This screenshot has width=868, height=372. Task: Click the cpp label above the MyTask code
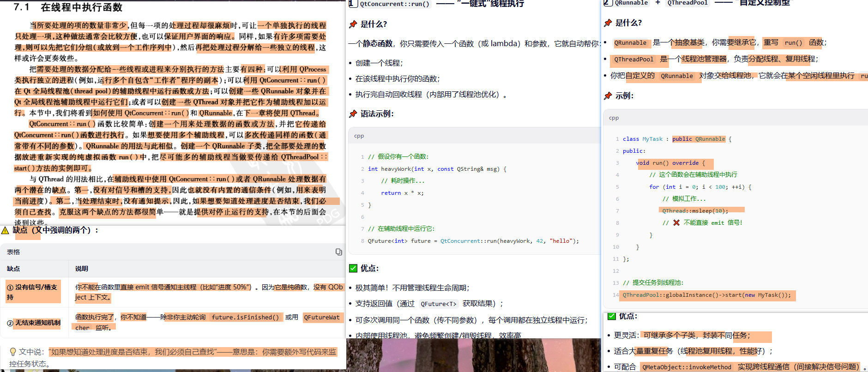click(614, 118)
